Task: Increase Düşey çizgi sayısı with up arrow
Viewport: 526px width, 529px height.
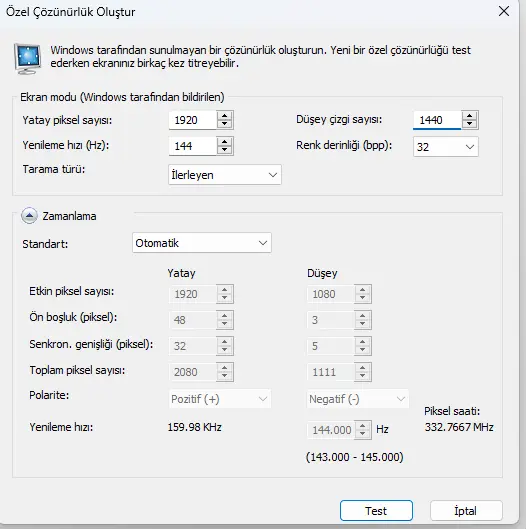Action: tap(469, 116)
